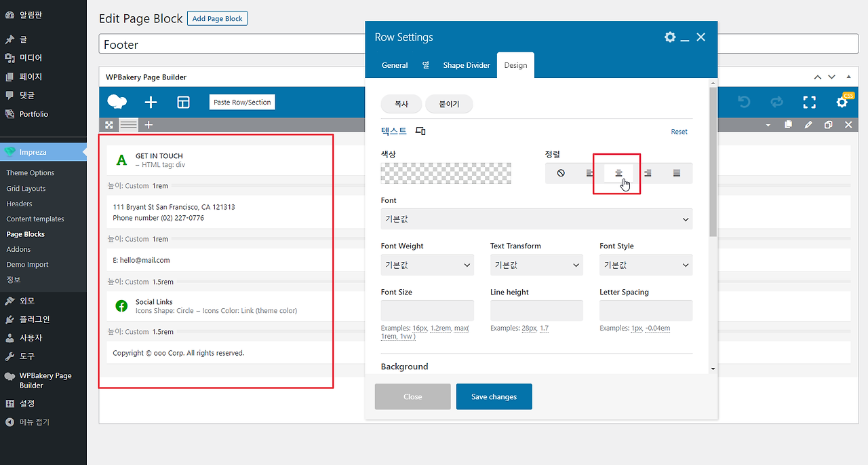Click the redo arrows icon
Image resolution: width=868 pixels, height=465 pixels.
pyautogui.click(x=776, y=102)
